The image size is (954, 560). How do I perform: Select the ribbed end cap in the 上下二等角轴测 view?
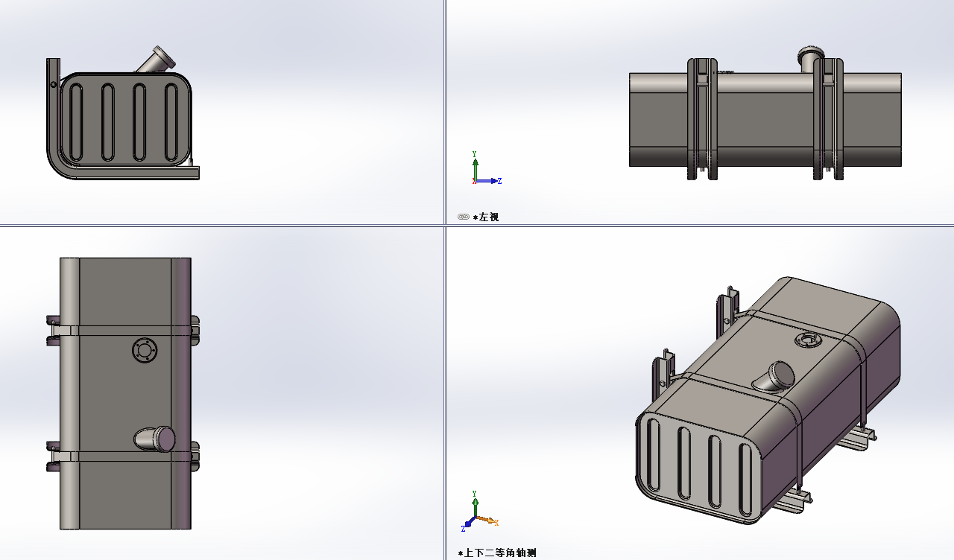701,466
